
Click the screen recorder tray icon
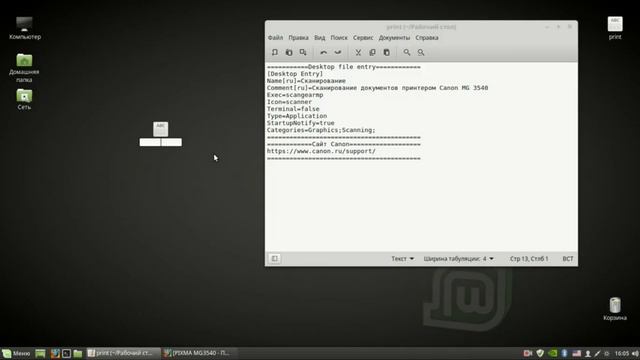pyautogui.click(x=528, y=353)
